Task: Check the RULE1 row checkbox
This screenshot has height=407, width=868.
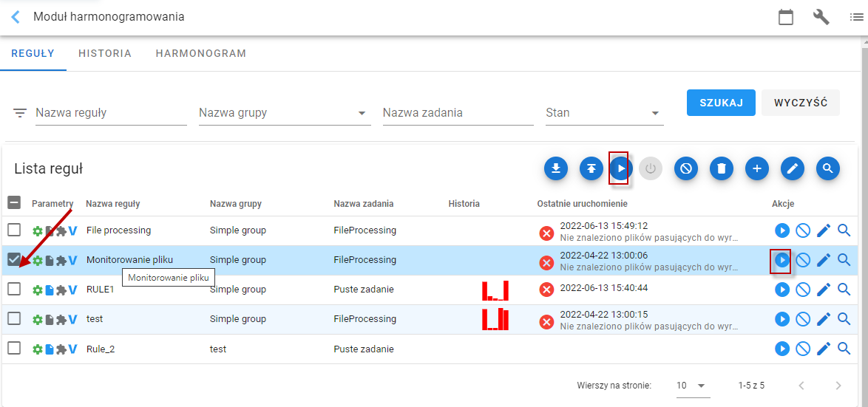Action: [14, 289]
